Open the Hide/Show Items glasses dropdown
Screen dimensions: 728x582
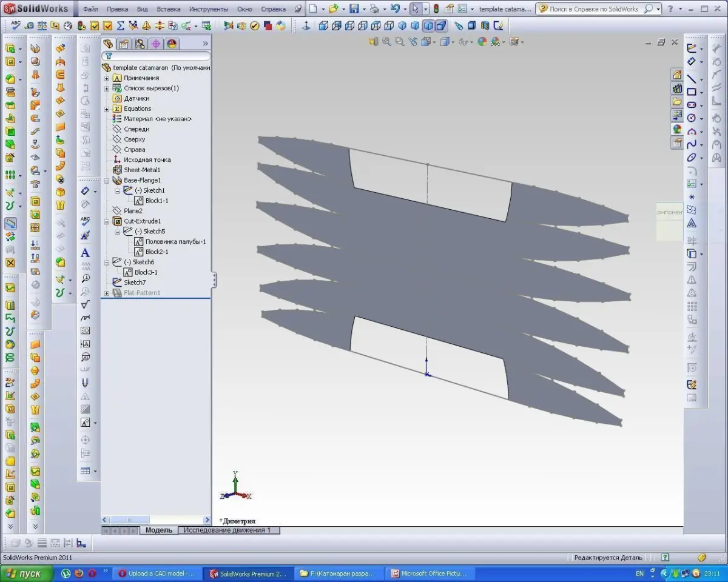click(x=465, y=42)
